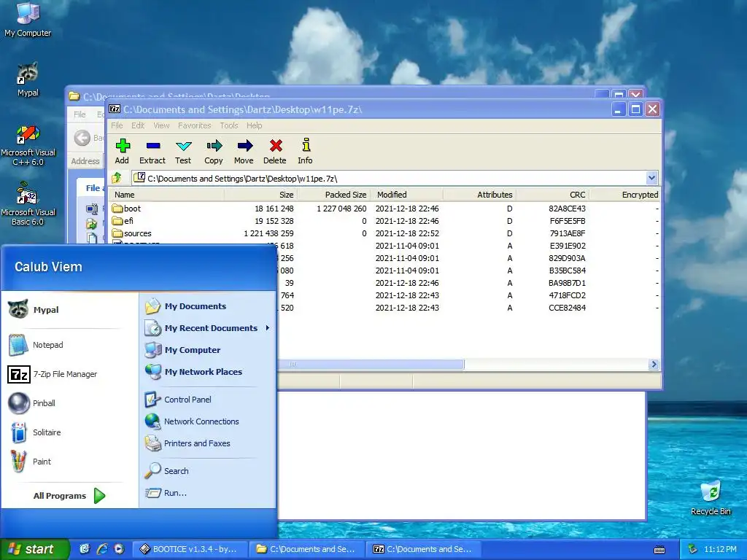The height and width of the screenshot is (560, 747).
Task: Select the sources folder in archive list
Action: pos(132,233)
